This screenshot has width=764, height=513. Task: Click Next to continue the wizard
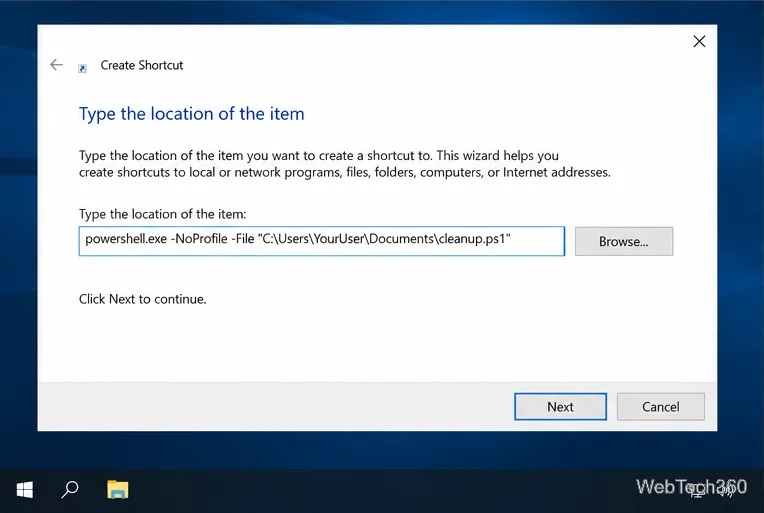[x=560, y=406]
